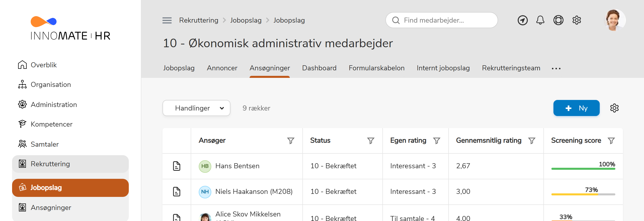Open the notifications bell

point(540,20)
